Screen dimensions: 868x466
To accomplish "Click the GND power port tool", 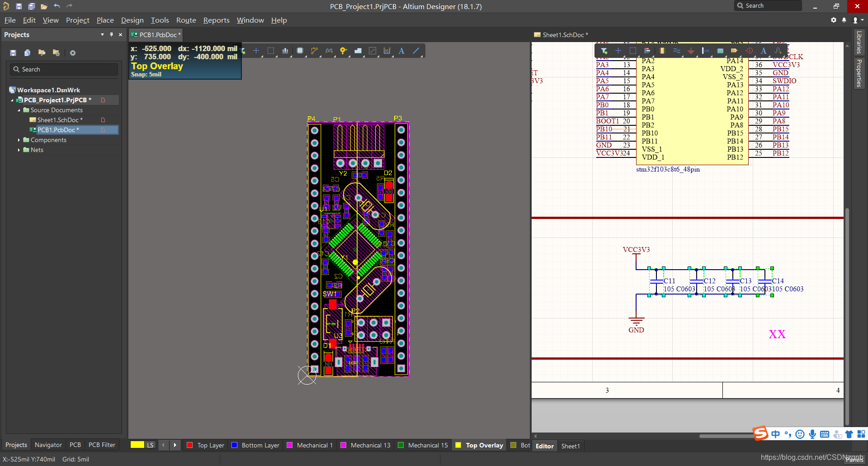I will click(x=691, y=51).
